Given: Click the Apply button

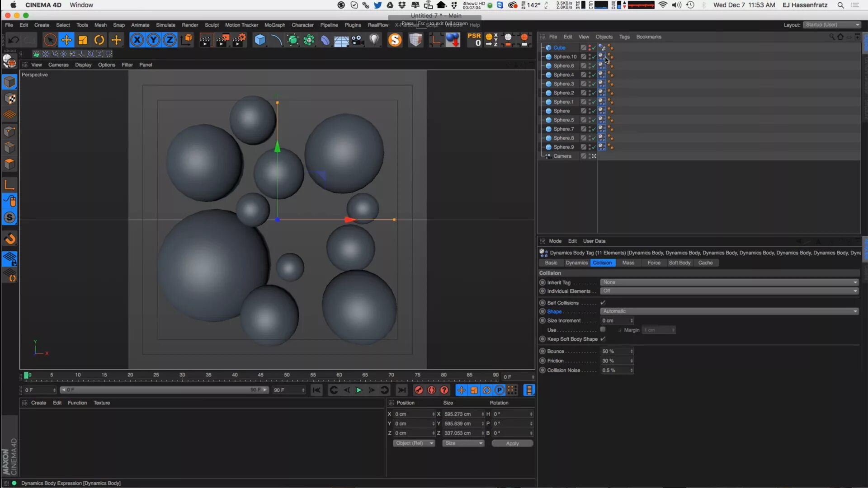Looking at the screenshot, I should point(512,444).
